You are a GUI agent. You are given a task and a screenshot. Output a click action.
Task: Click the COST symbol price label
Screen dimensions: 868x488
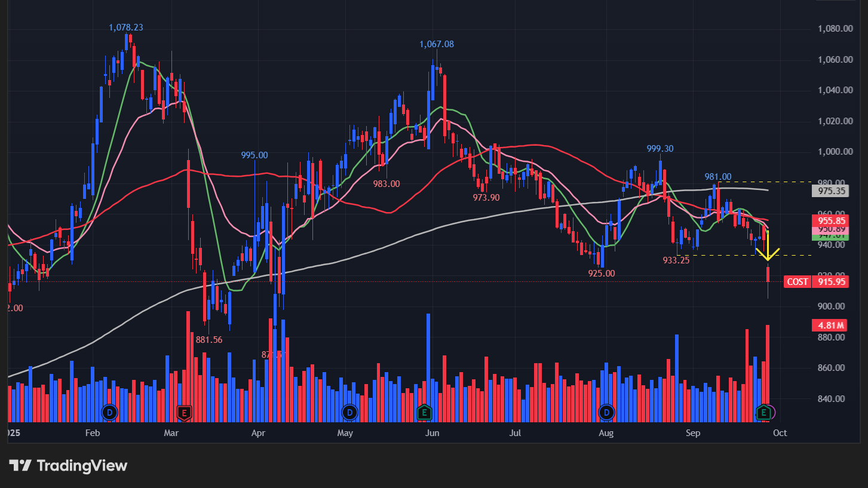click(x=798, y=282)
